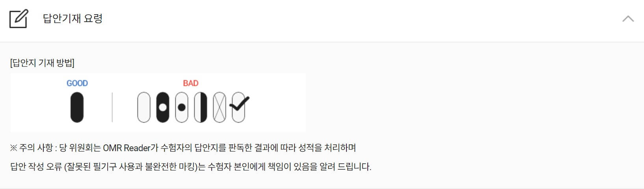Screen dimensions: 644x189
Task: Click the black bubble with white center dot
Action: 163,107
